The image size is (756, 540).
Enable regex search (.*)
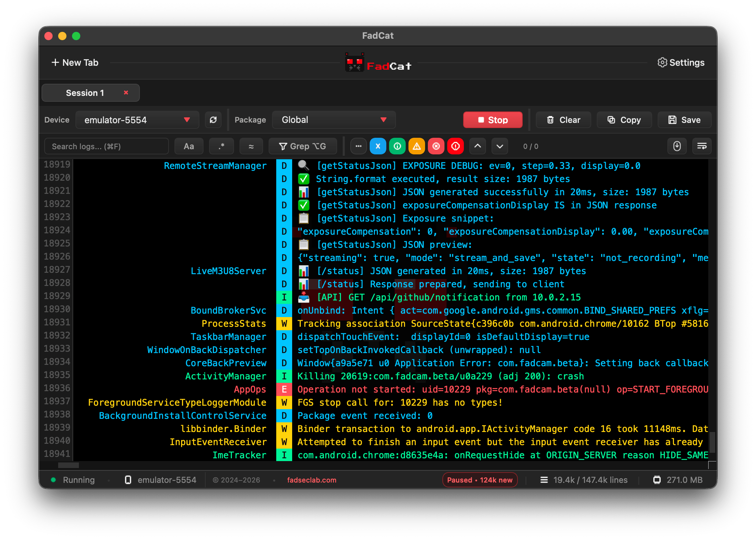(222, 146)
